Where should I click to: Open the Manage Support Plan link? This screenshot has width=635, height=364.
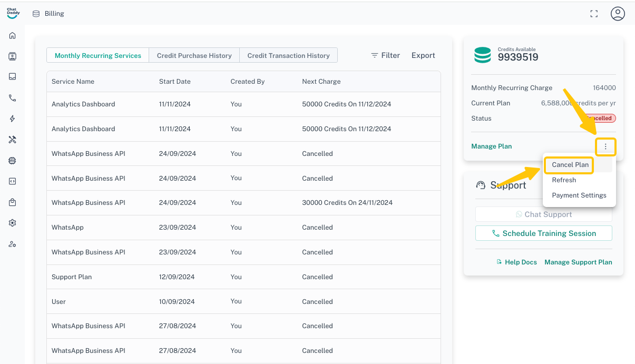click(578, 262)
